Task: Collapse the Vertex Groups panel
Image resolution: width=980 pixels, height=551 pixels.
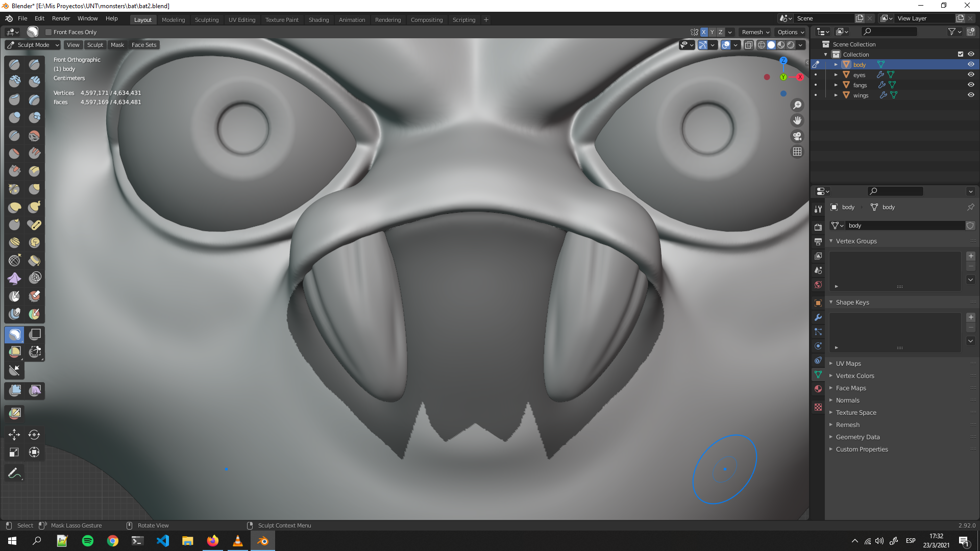Action: pyautogui.click(x=856, y=241)
